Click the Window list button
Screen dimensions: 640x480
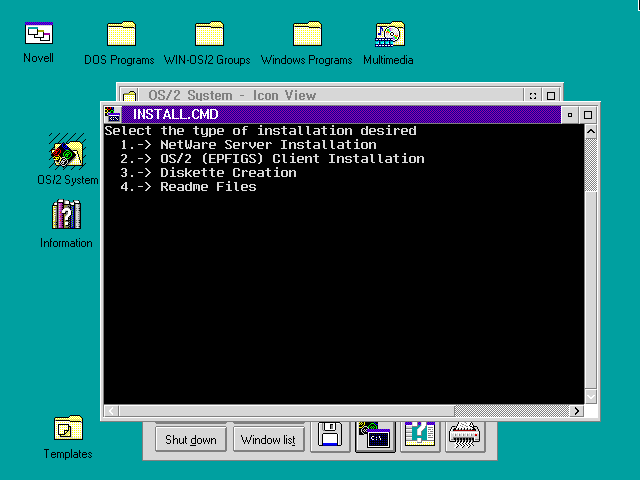pyautogui.click(x=269, y=440)
